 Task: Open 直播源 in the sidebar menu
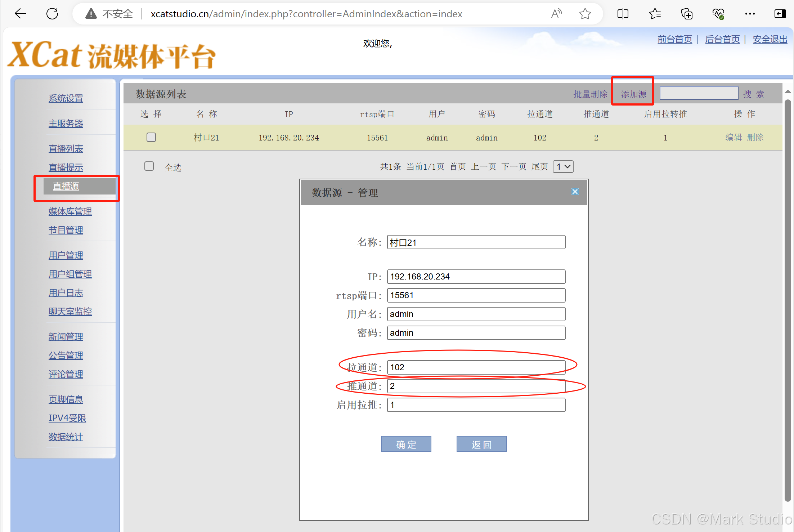pyautogui.click(x=66, y=186)
